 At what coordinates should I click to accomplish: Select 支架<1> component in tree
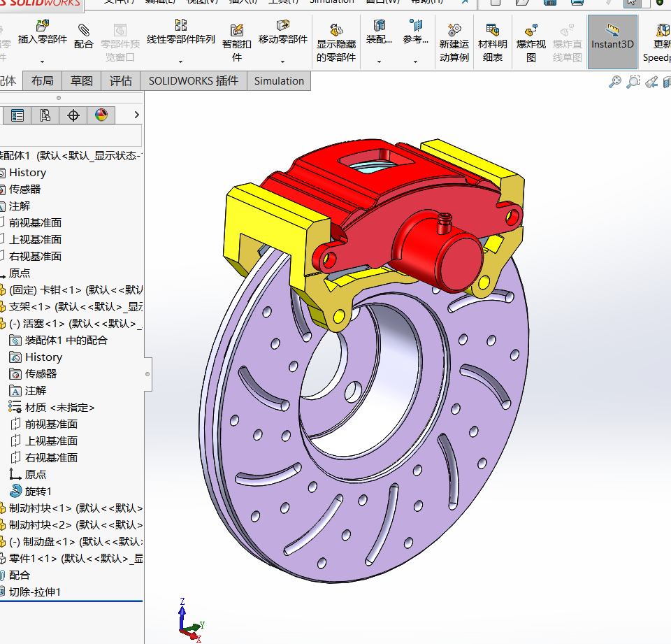pyautogui.click(x=71, y=306)
